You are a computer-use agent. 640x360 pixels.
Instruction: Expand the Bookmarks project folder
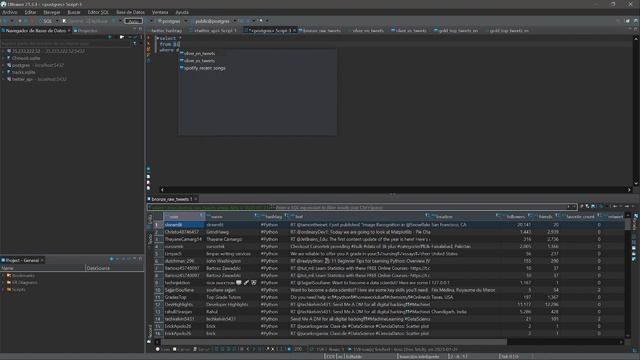[4, 276]
